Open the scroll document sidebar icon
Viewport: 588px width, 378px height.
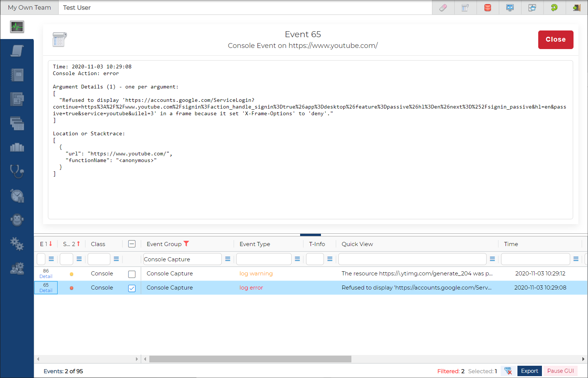click(17, 51)
